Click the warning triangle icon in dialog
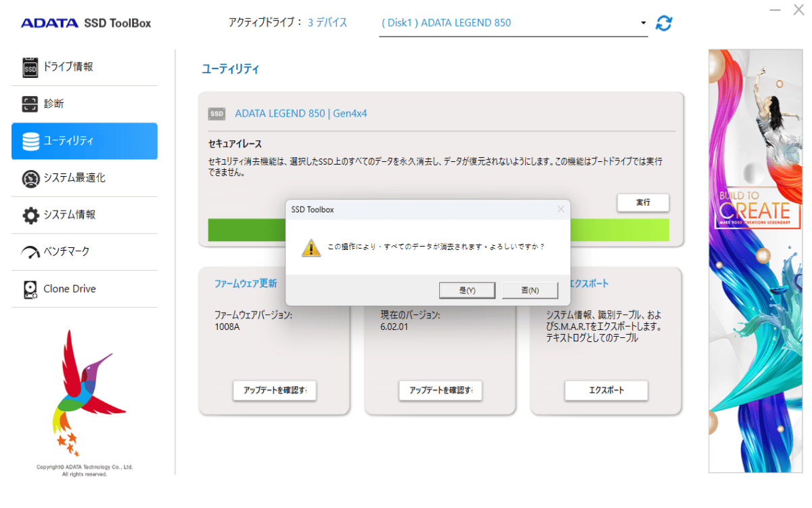This screenshot has width=812, height=508. pos(311,247)
